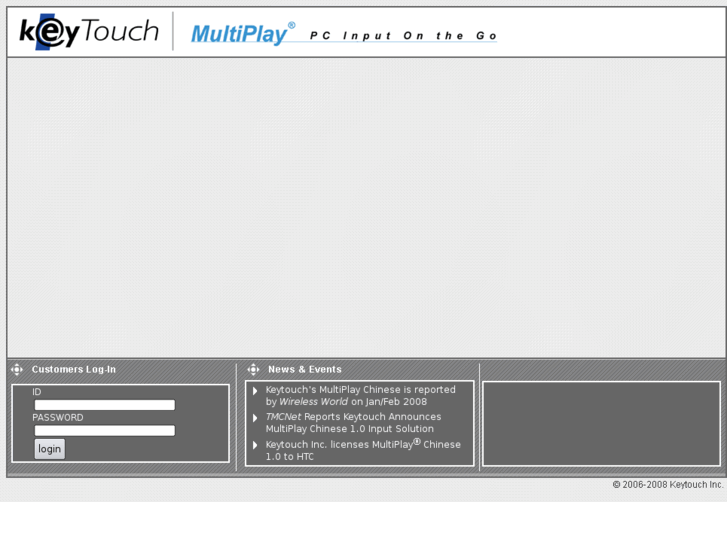The width and height of the screenshot is (727, 545).
Task: Click the PASSWORD label
Action: 58,417
